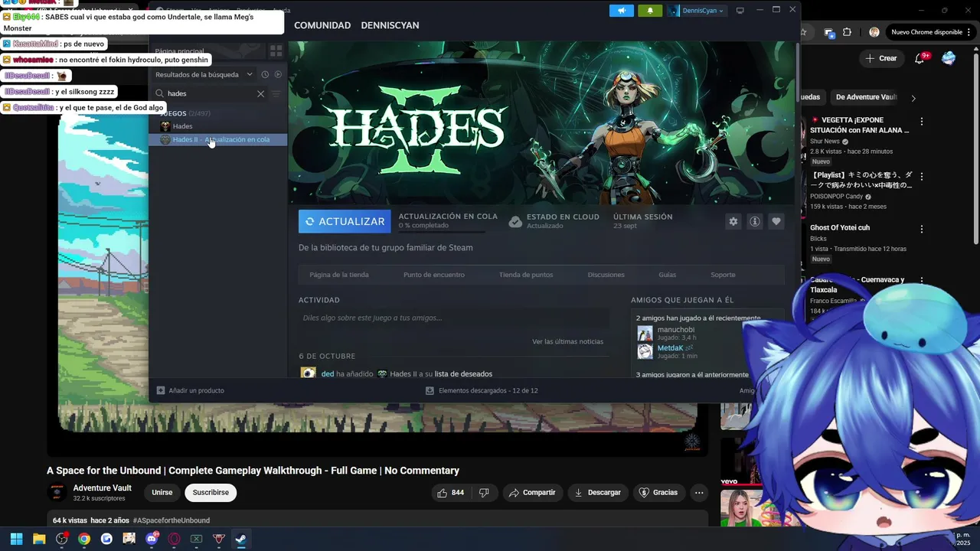Expand the Resultados de la búsqueda dropdown
This screenshot has height=551, width=980.
pyautogui.click(x=204, y=75)
